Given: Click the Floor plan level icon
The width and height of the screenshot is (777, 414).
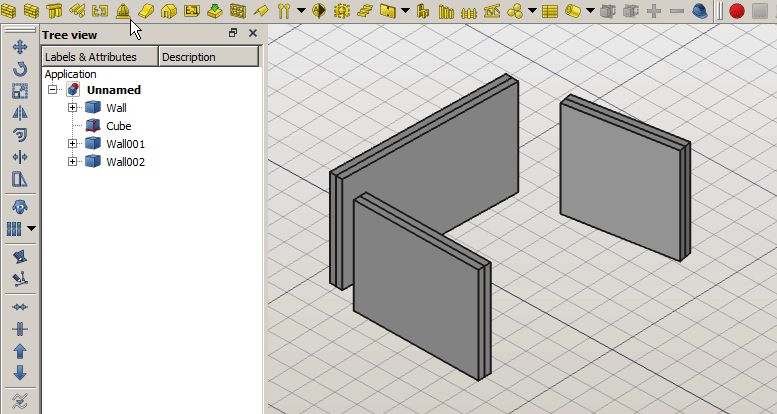Looking at the screenshot, I should (x=191, y=10).
